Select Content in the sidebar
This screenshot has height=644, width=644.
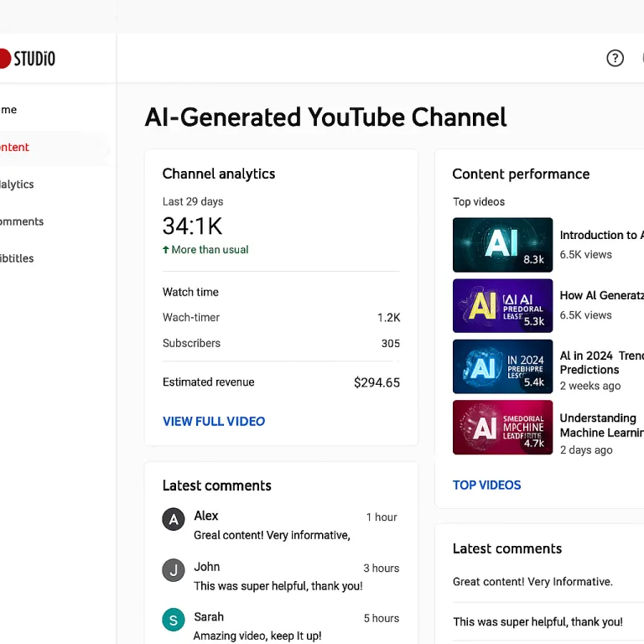click(54, 148)
